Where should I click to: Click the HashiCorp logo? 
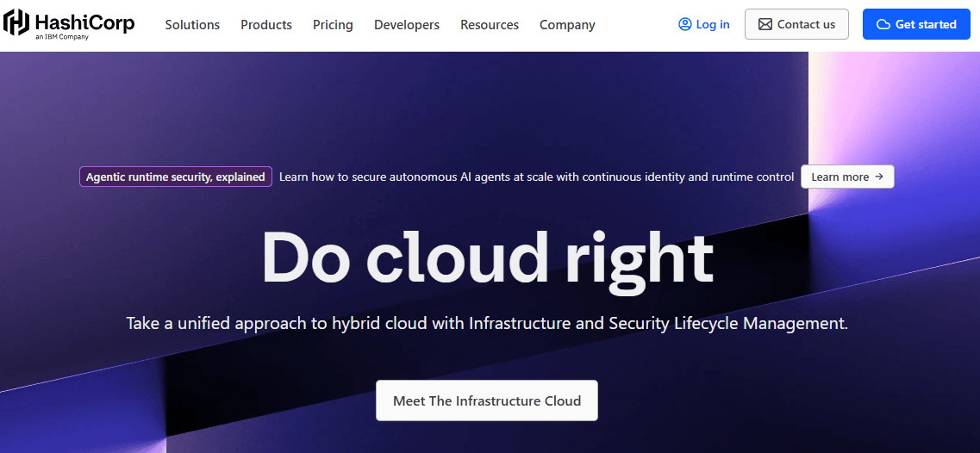pos(69,24)
